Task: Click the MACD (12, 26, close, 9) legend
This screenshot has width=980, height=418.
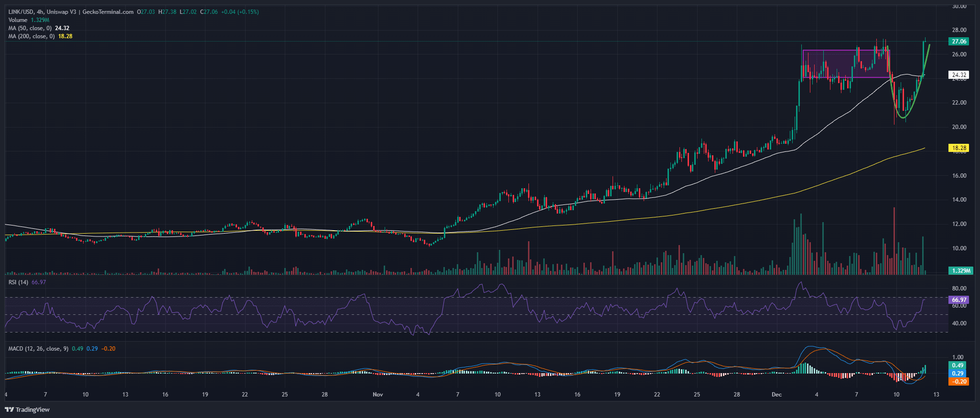Action: point(62,349)
